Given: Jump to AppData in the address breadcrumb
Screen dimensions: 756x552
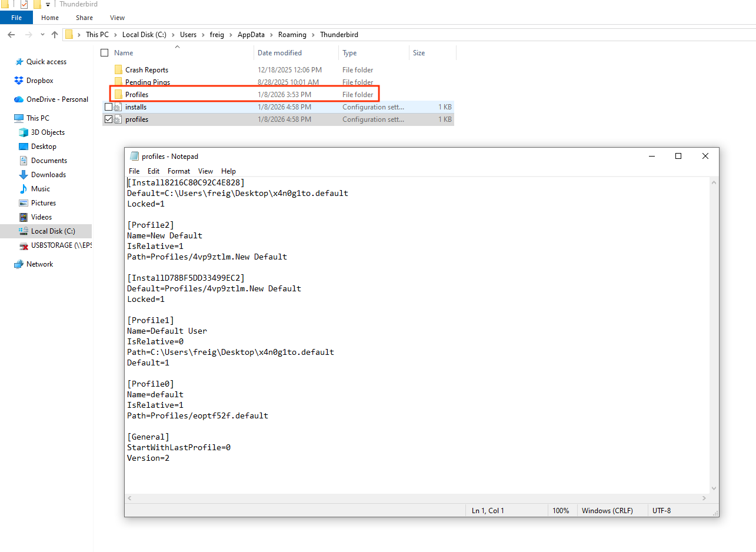Looking at the screenshot, I should (x=251, y=35).
